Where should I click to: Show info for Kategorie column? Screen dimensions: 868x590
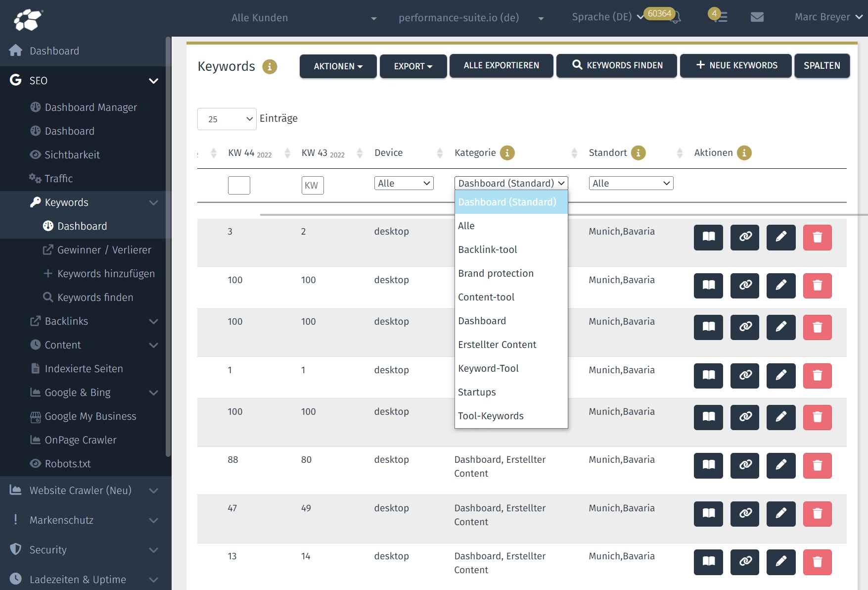[507, 153]
